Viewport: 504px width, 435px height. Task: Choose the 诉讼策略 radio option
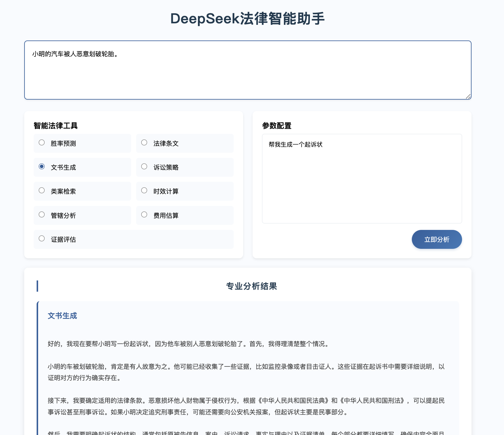tap(144, 167)
